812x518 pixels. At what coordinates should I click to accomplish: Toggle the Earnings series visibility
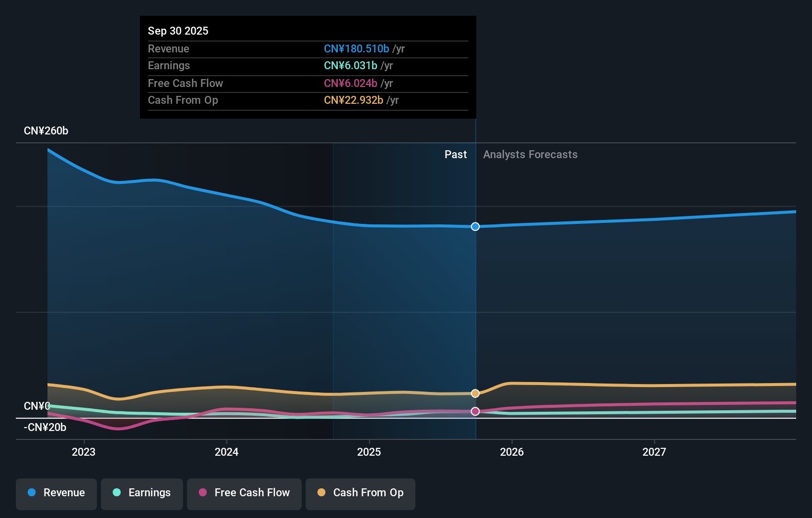pyautogui.click(x=142, y=494)
